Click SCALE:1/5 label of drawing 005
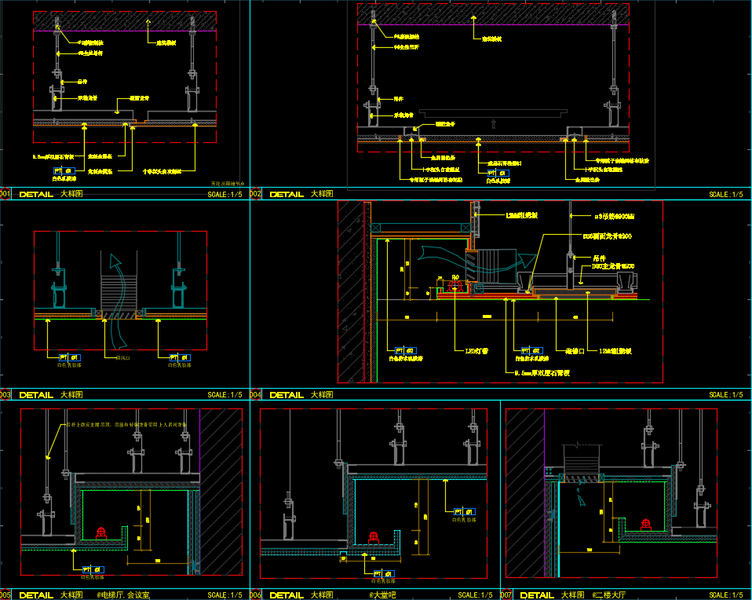 pos(225,595)
